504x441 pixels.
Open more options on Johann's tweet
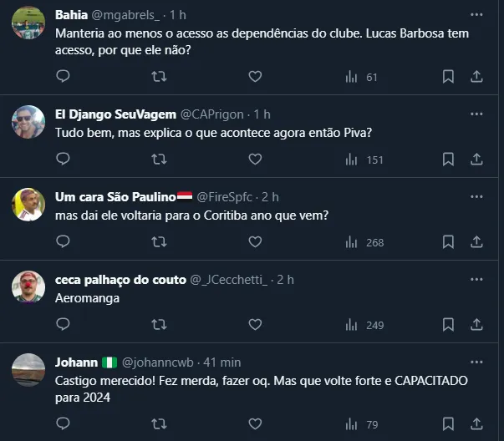point(476,362)
